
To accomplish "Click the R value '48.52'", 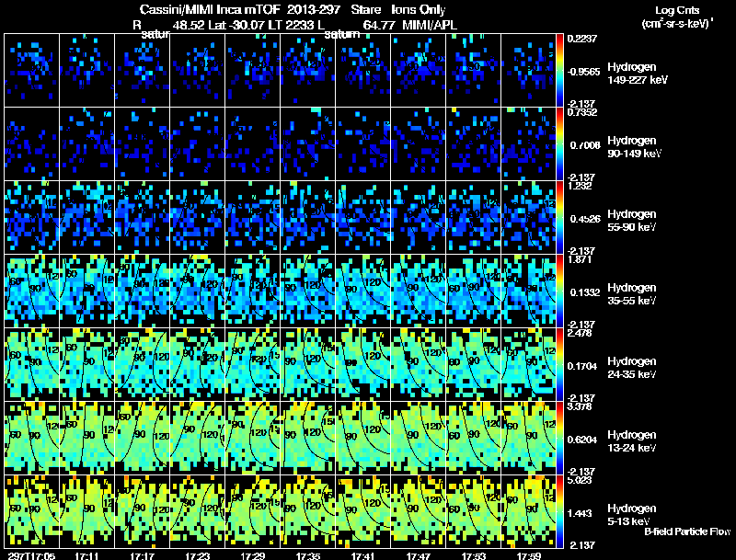I will pyautogui.click(x=189, y=25).
